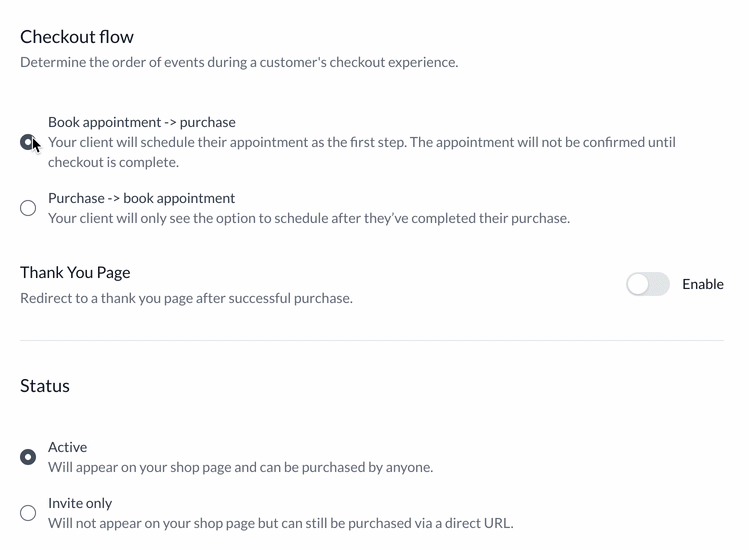Click the "Determine the order of events" description
Screen dimensions: 749x550
pos(239,62)
